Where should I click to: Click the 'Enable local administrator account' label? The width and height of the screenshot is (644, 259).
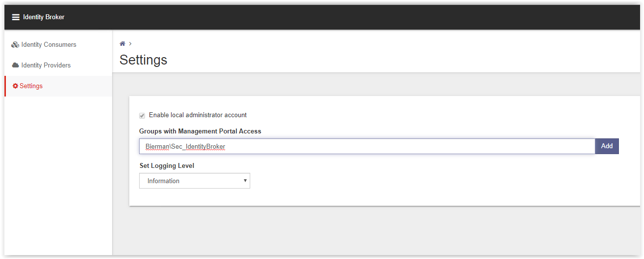click(198, 115)
